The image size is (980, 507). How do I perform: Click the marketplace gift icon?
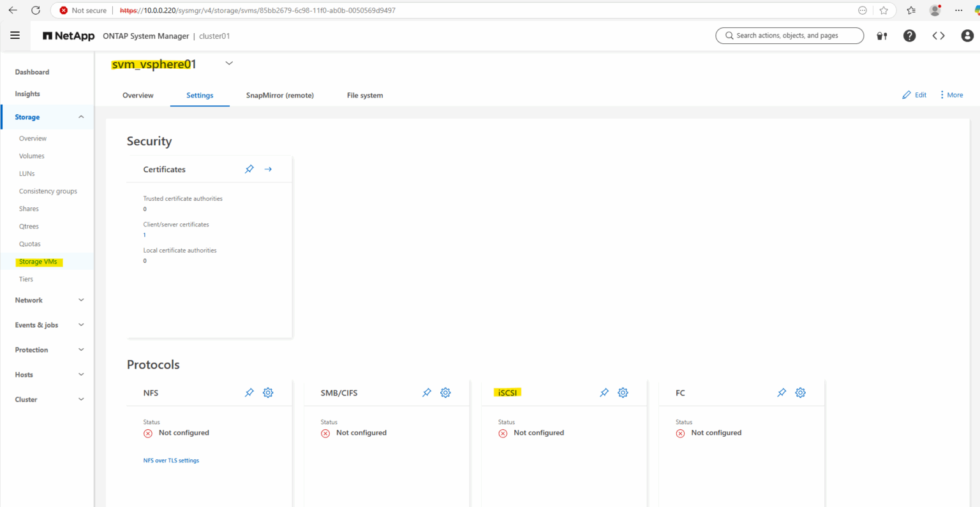881,36
